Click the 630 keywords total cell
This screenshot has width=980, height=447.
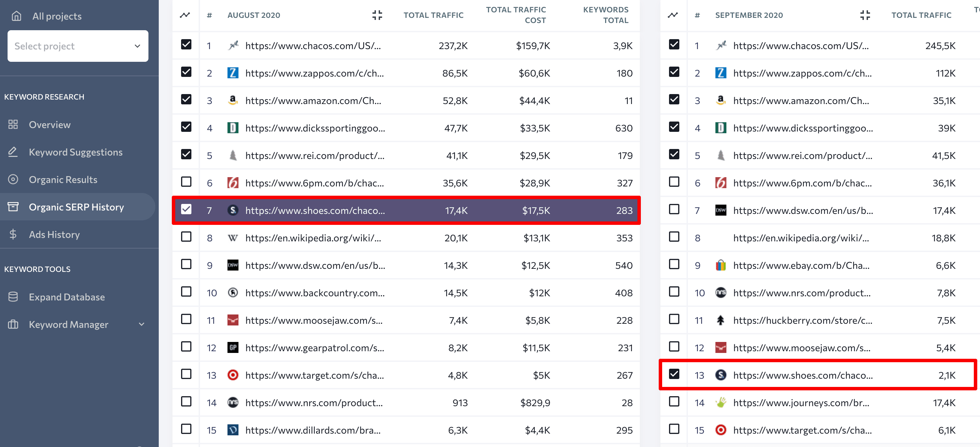[x=624, y=128]
